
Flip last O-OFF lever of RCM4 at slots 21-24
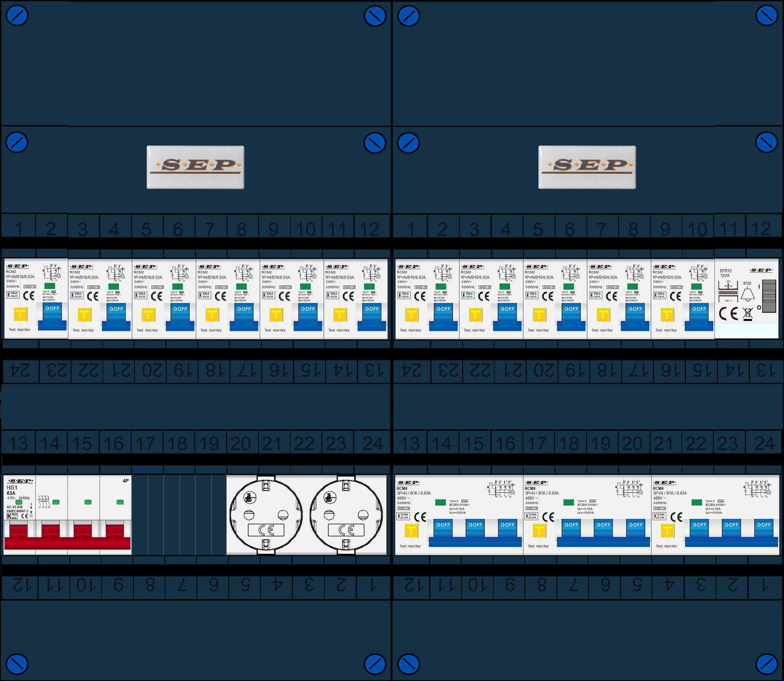[x=763, y=528]
